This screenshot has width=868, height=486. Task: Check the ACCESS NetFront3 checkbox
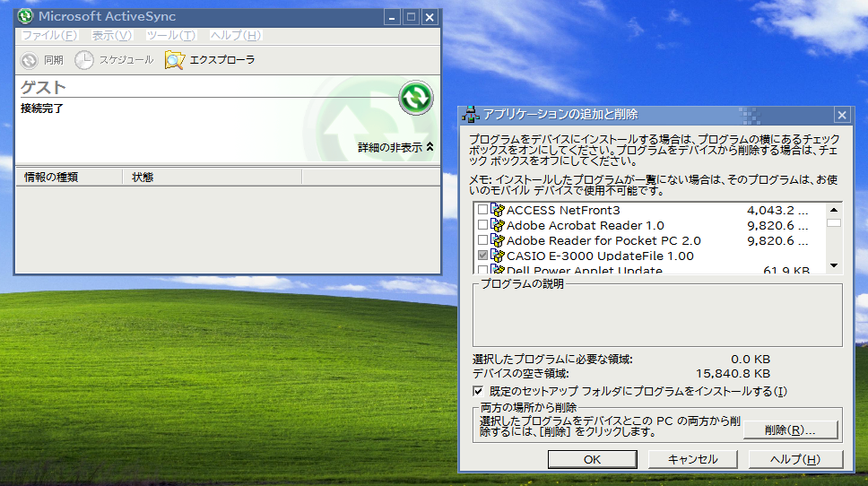[x=483, y=210]
